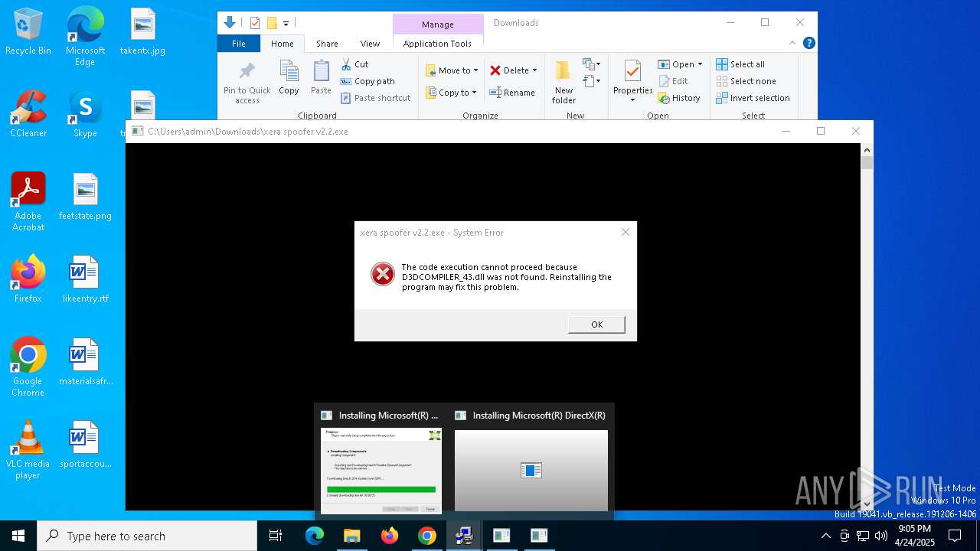The height and width of the screenshot is (551, 980).
Task: Select takentx.jpg desktop file
Action: [x=142, y=32]
